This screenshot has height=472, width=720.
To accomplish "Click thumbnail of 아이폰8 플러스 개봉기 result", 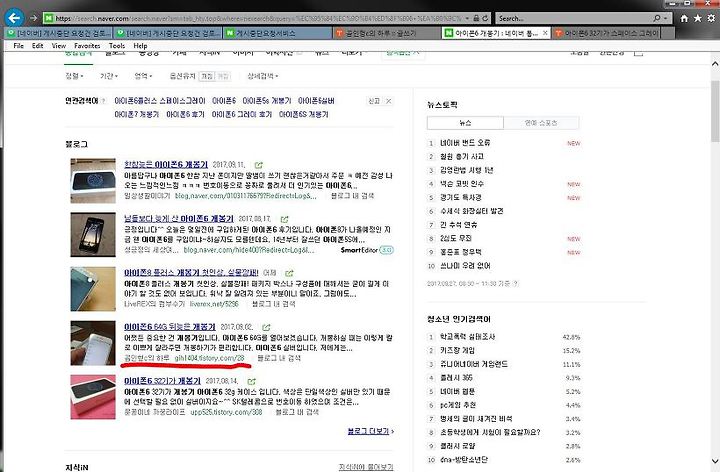I will tap(93, 289).
